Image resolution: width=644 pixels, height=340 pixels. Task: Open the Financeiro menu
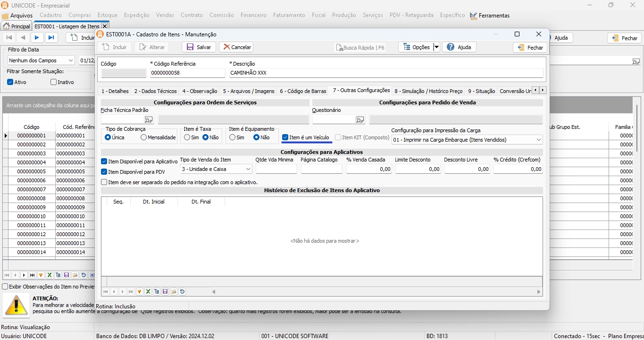[x=253, y=15]
